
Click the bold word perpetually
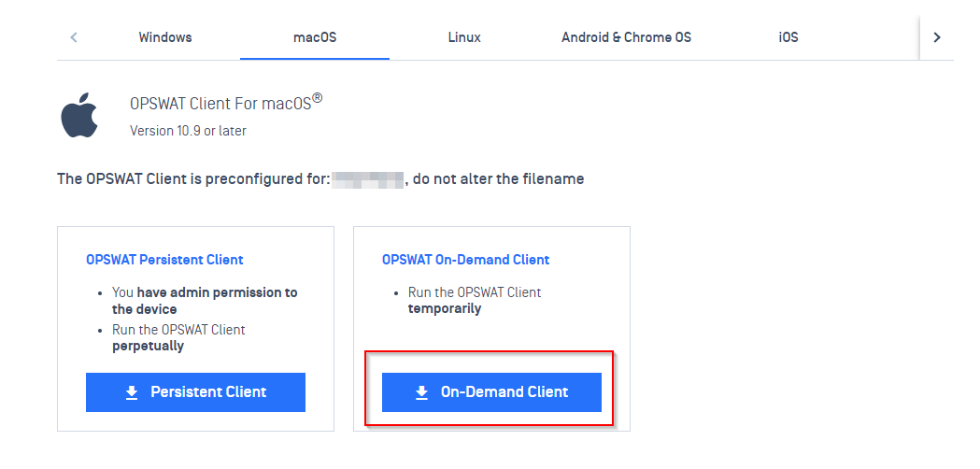[x=149, y=346]
